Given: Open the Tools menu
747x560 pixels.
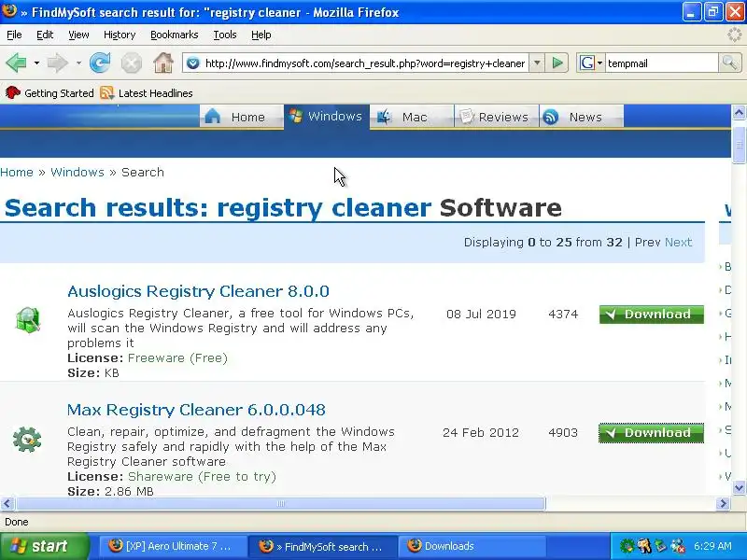Looking at the screenshot, I should [x=225, y=35].
